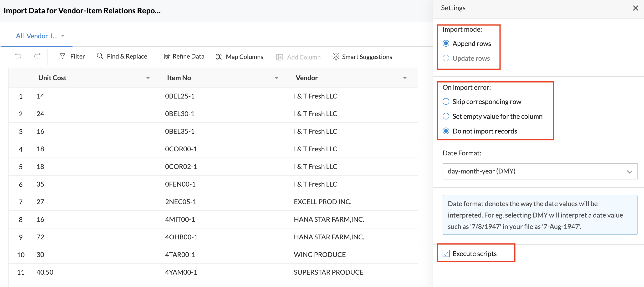Viewport: 644px width, 287px height.
Task: Select cell with item 0BEL35-1
Action: tap(180, 131)
